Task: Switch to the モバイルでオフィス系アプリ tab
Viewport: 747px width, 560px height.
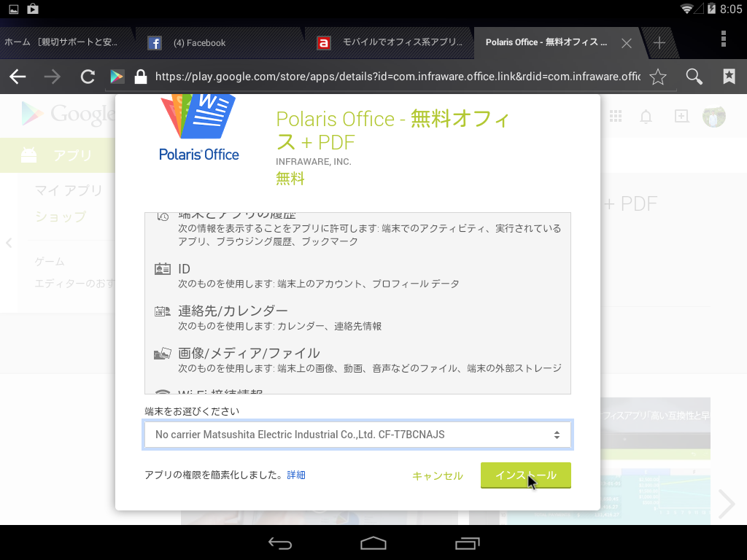Action: tap(389, 43)
